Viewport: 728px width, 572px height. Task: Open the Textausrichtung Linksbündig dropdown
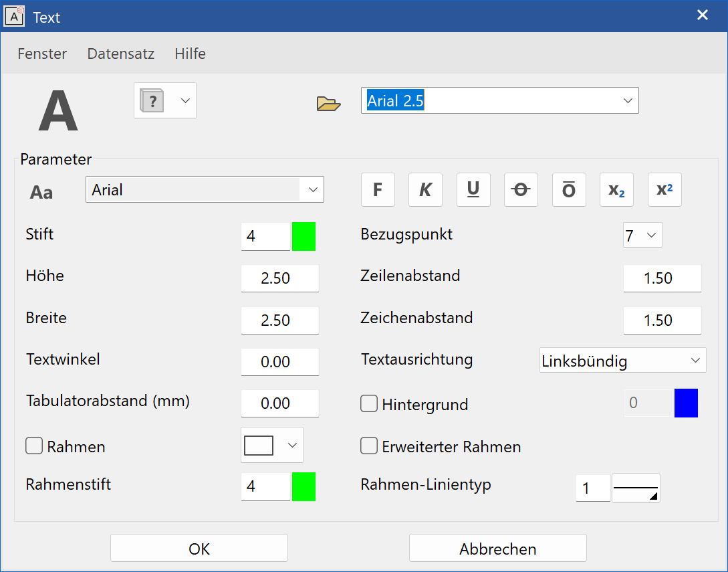tap(622, 360)
